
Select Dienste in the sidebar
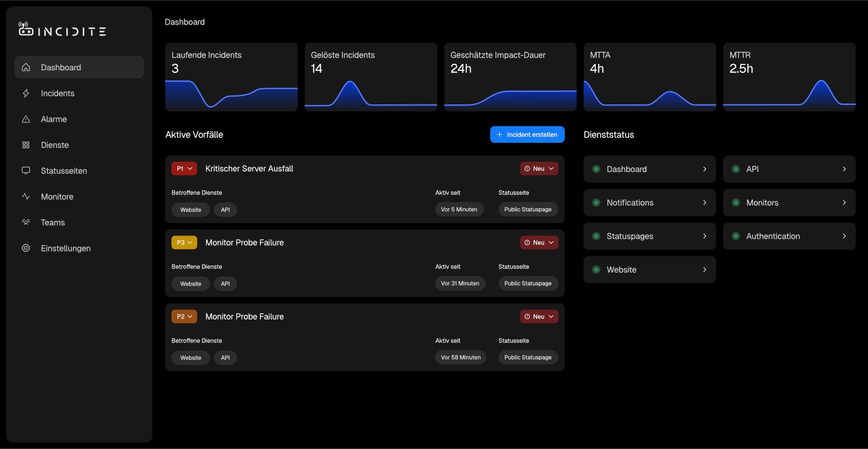[x=79, y=145]
